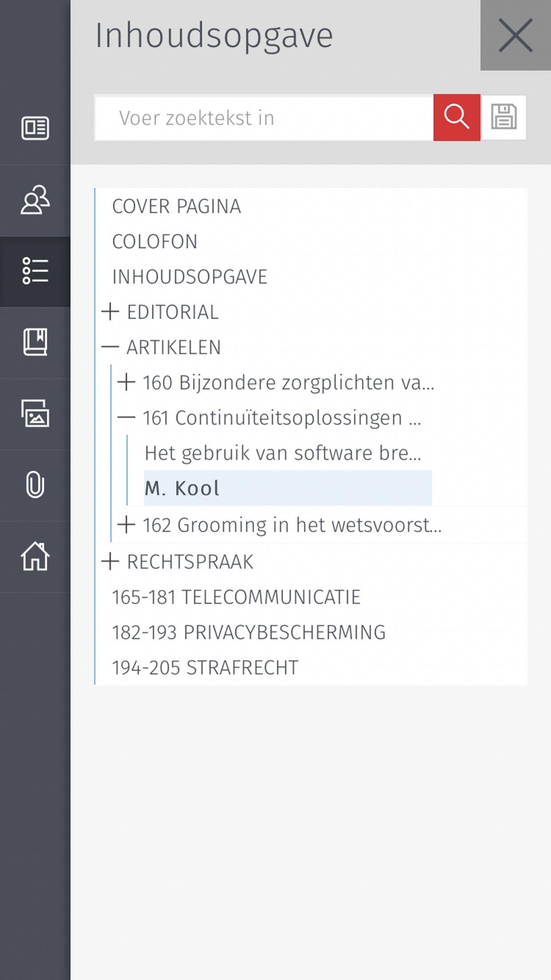Open the bookmarks book icon
Viewport: 551px width, 980px height.
(35, 342)
